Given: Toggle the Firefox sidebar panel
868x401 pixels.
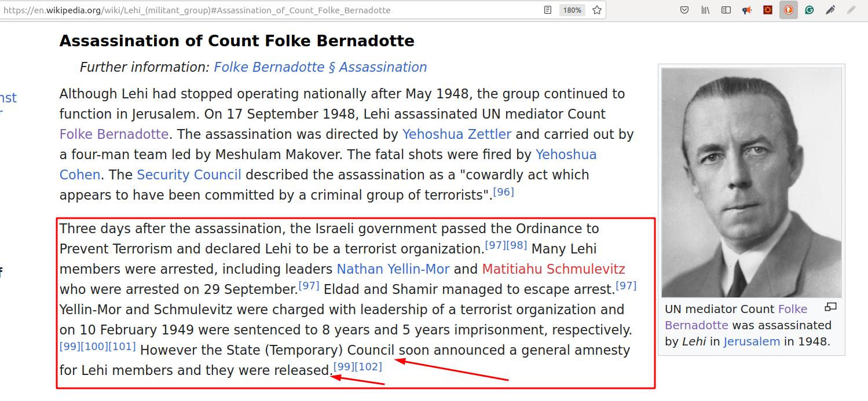Looking at the screenshot, I should (726, 10).
